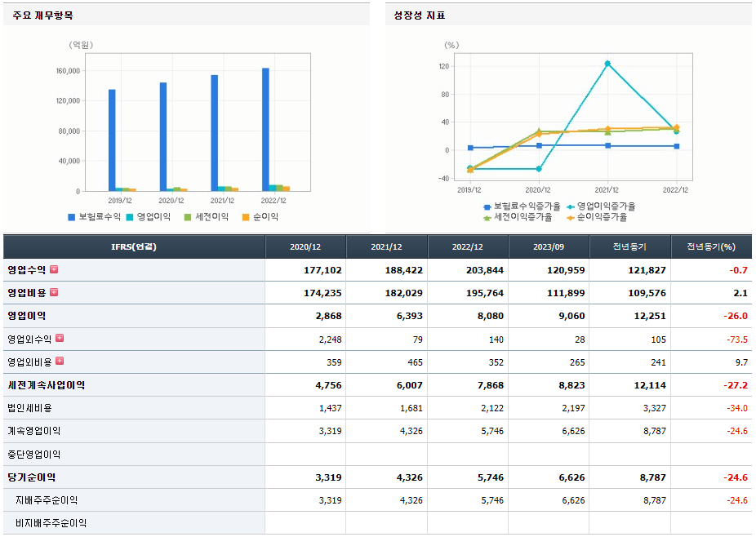Screen dimensions: 756x537
Task: Click the 영업이익 value 9,060
Action: coord(571,316)
